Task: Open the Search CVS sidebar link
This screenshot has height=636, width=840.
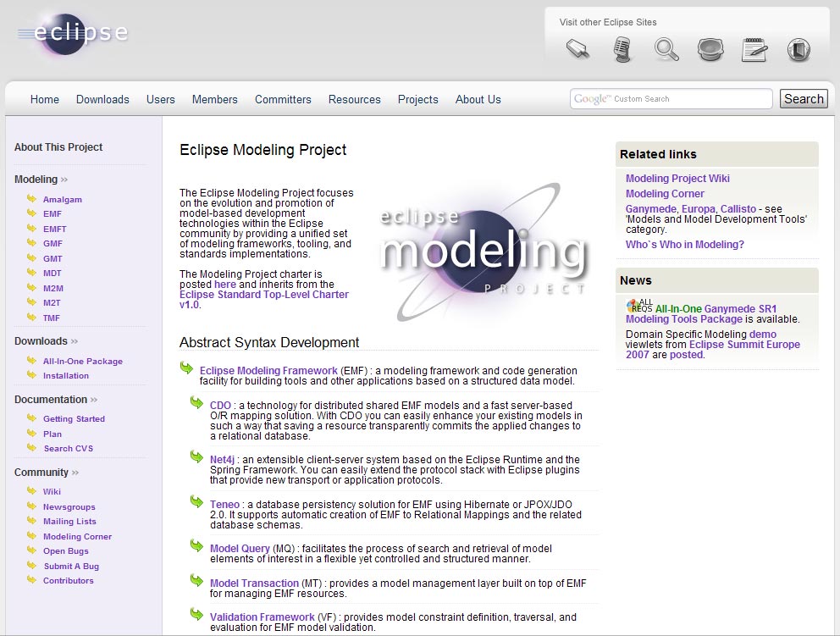Action: [x=69, y=449]
